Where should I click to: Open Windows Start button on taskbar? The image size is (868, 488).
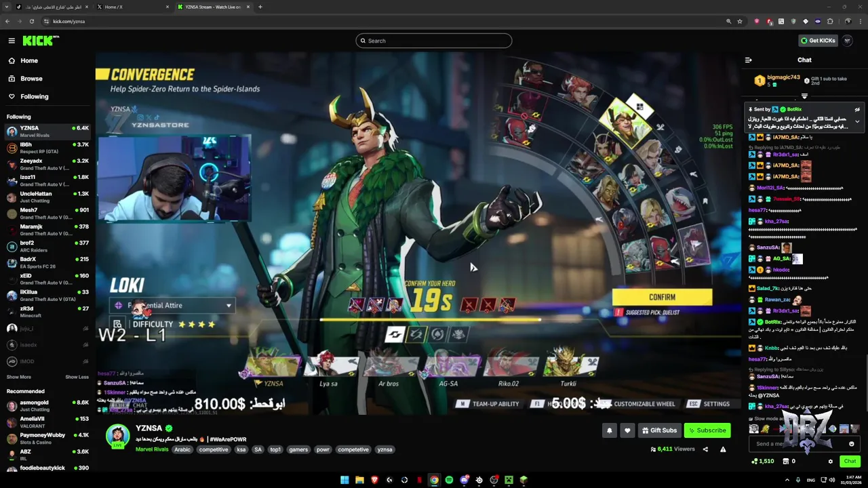point(344,480)
